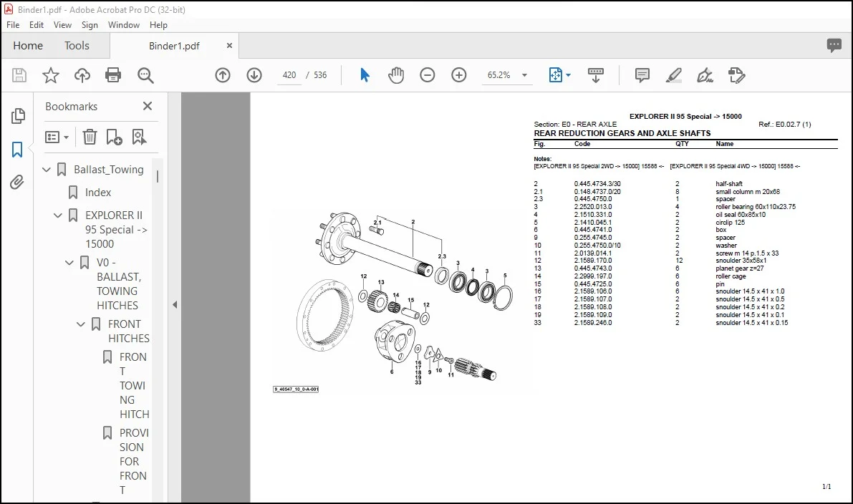853x504 pixels.
Task: Open the Ballast_Towing bookmark
Action: click(x=109, y=170)
